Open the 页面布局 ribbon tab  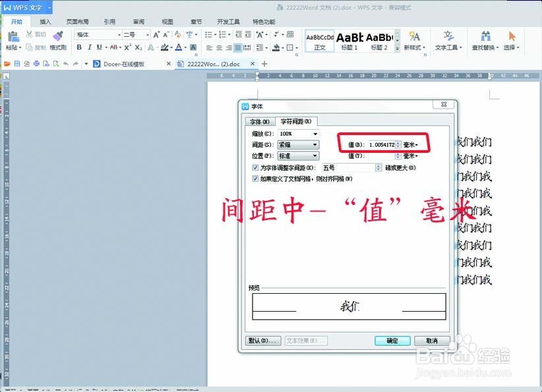tap(78, 21)
